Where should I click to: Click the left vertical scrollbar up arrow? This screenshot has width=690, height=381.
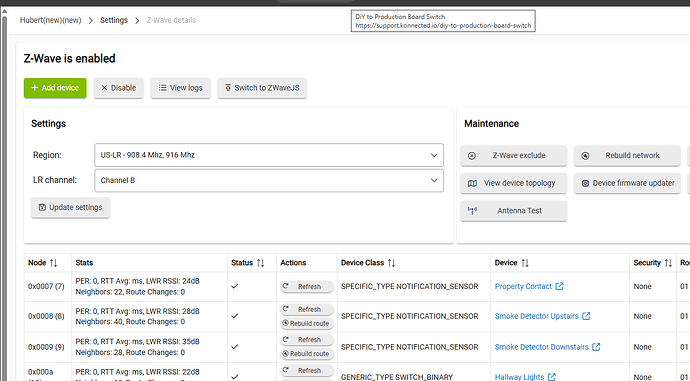pyautogui.click(x=4, y=11)
